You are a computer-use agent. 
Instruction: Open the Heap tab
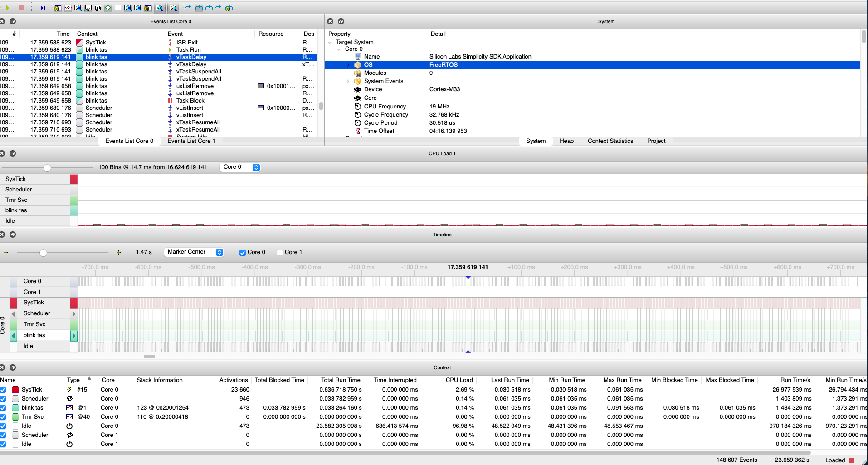566,141
